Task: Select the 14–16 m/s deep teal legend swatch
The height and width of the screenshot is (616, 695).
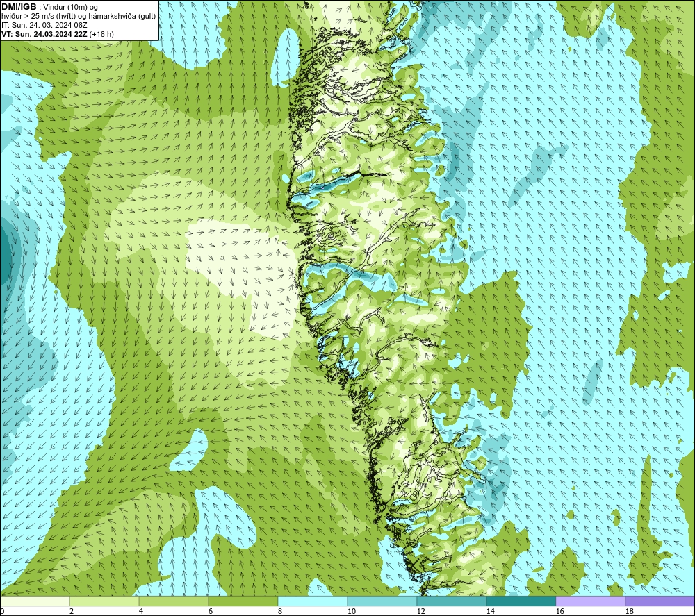Action: coord(521,601)
